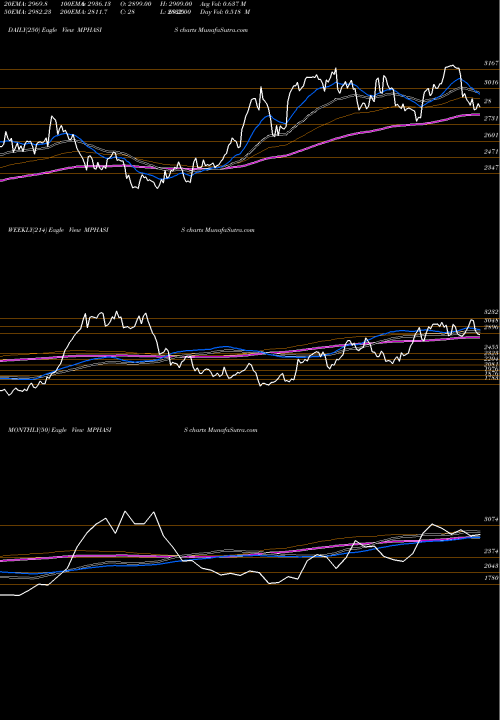The width and height of the screenshot is (500, 720).
Task: Click the 2433 price label on weekly chart
Action: [491, 347]
